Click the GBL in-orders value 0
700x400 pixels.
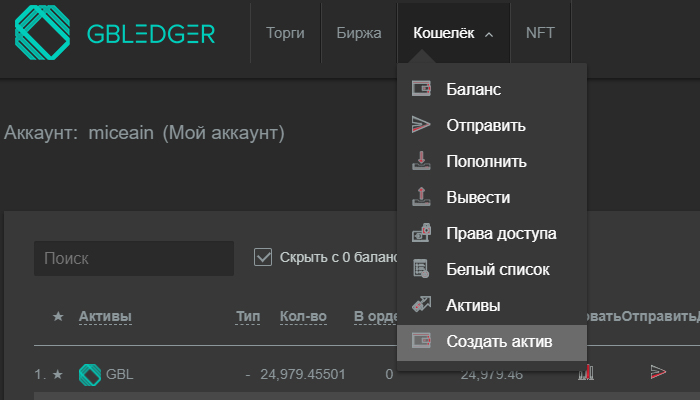pos(389,374)
